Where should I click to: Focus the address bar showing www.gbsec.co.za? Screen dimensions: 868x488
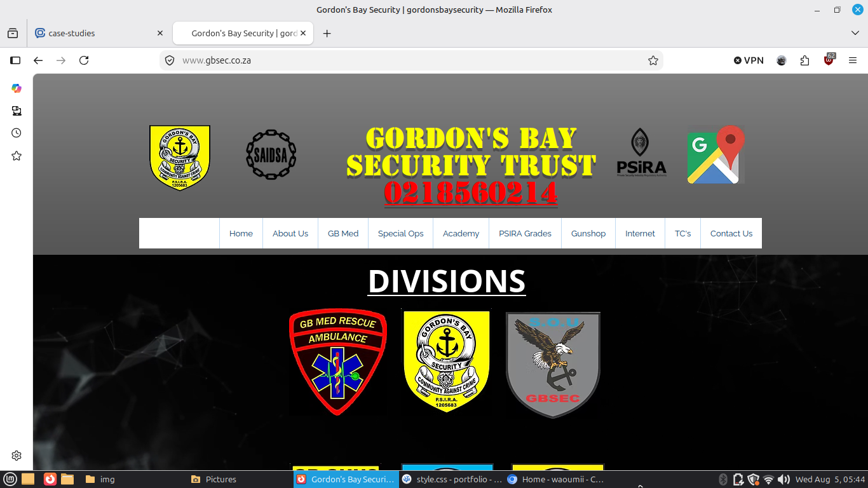pos(411,60)
